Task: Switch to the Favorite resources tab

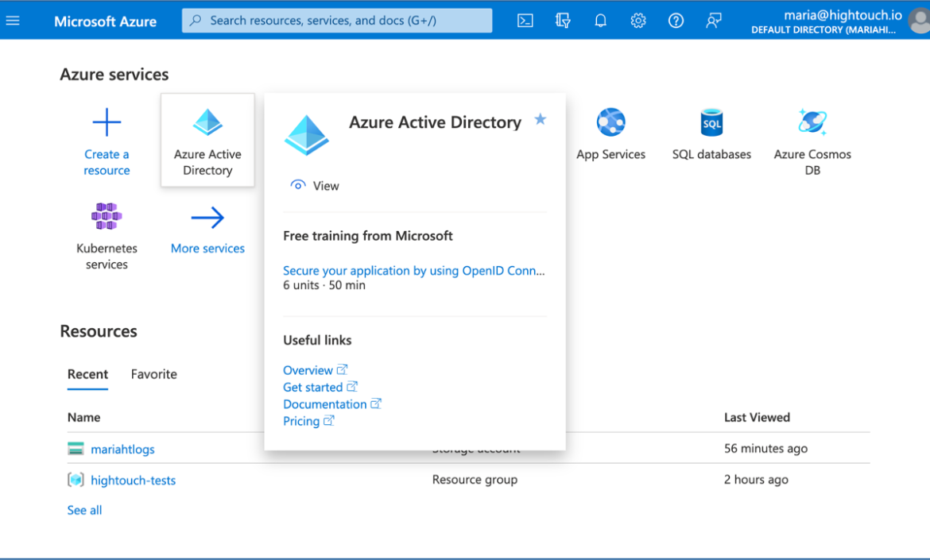Action: [x=154, y=374]
